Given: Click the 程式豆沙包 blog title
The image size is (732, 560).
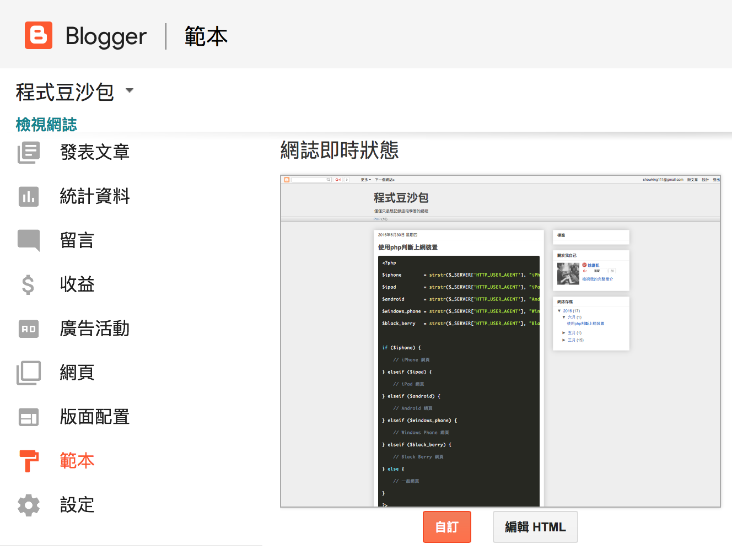Looking at the screenshot, I should [65, 91].
